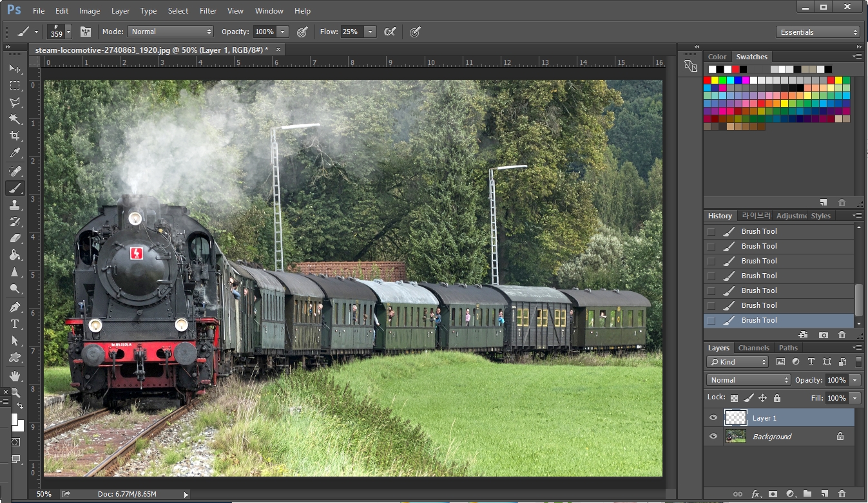Open the Layers blend mode dropdown
868x503 pixels.
point(749,380)
